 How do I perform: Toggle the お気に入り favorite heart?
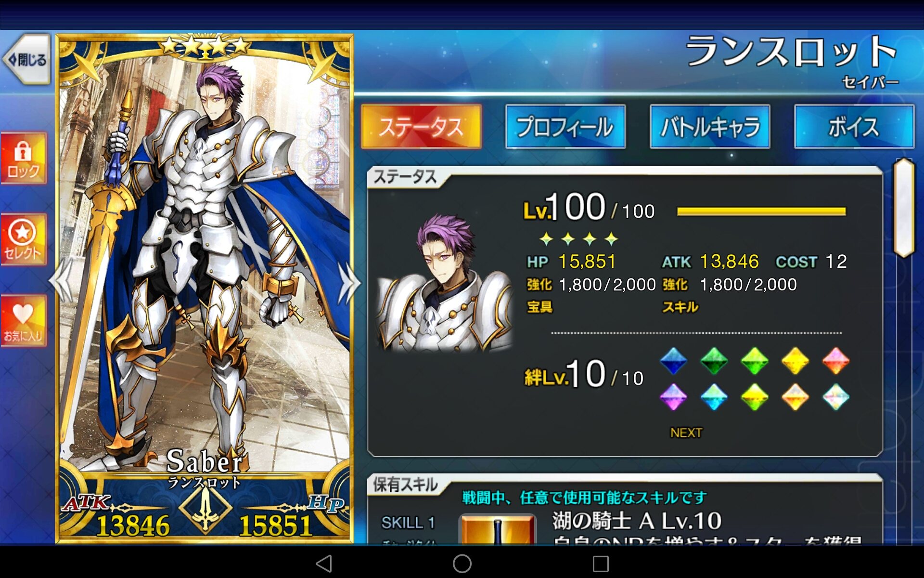point(24,321)
